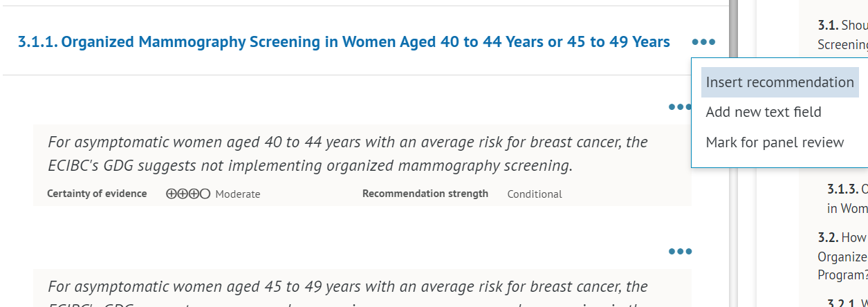Jump to section 3.1.3 in sidebar outline
868x307 pixels.
click(x=847, y=198)
